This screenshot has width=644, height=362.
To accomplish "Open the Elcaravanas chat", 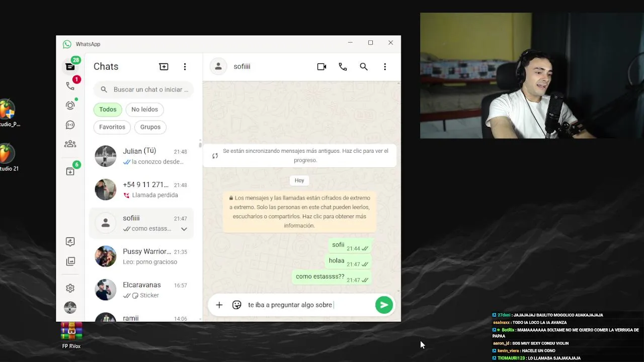I will click(141, 290).
